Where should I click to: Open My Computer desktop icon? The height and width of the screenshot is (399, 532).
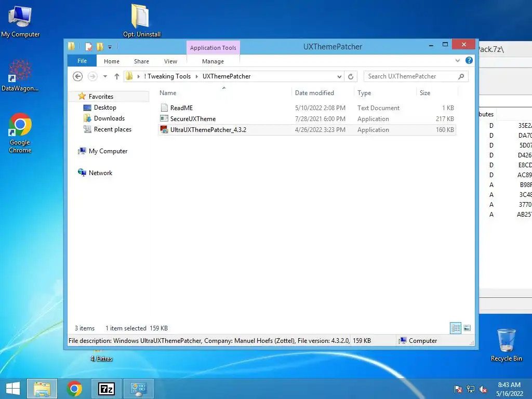pyautogui.click(x=20, y=21)
